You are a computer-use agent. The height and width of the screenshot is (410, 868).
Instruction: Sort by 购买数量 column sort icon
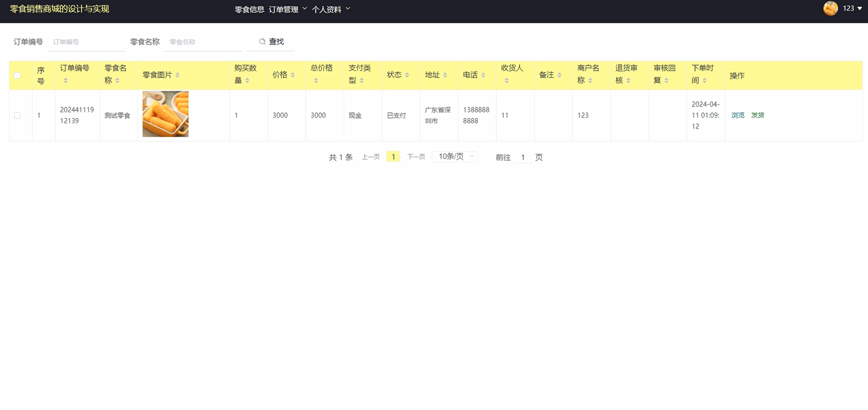click(x=247, y=81)
